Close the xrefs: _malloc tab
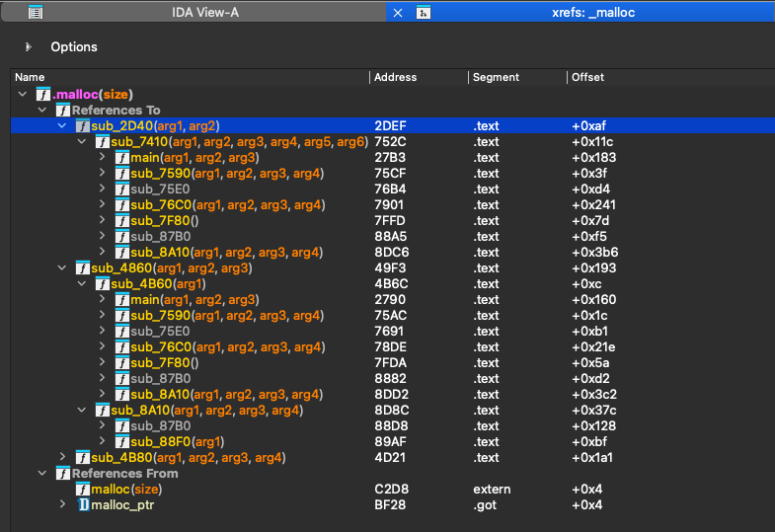 coord(398,13)
